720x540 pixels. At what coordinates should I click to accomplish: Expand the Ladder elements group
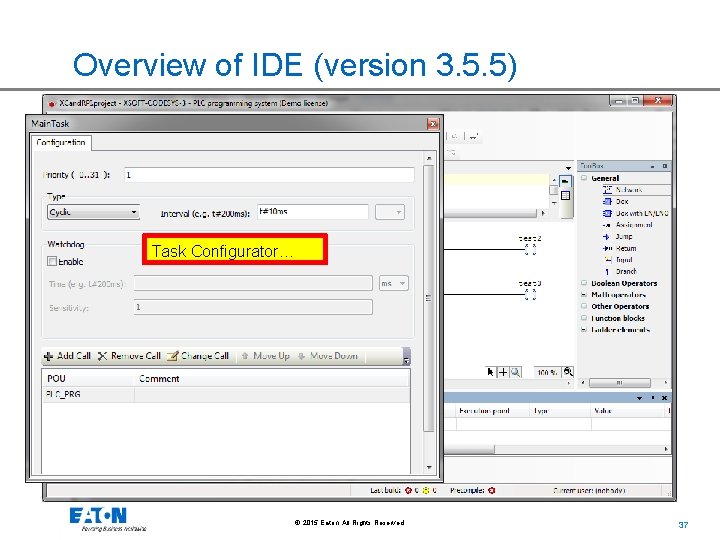tap(584, 329)
